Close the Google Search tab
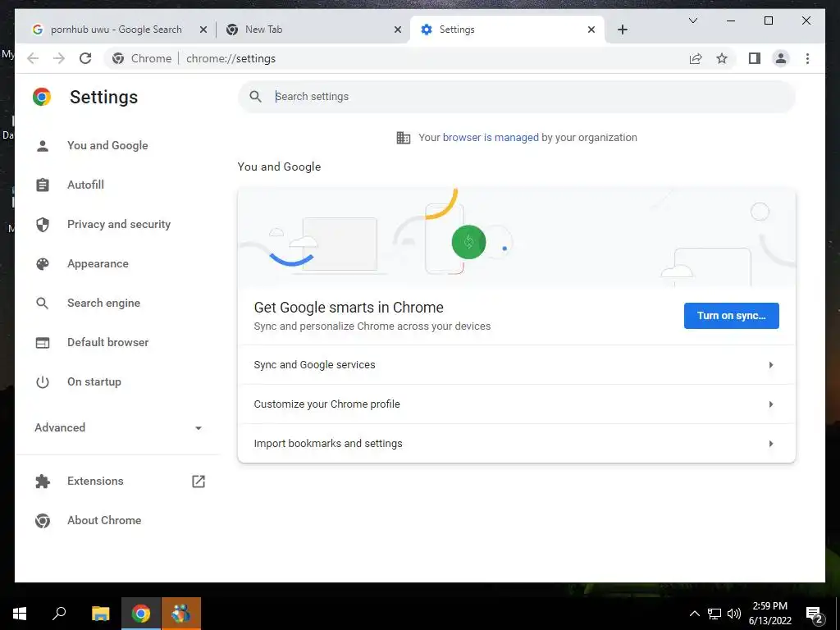 tap(203, 30)
